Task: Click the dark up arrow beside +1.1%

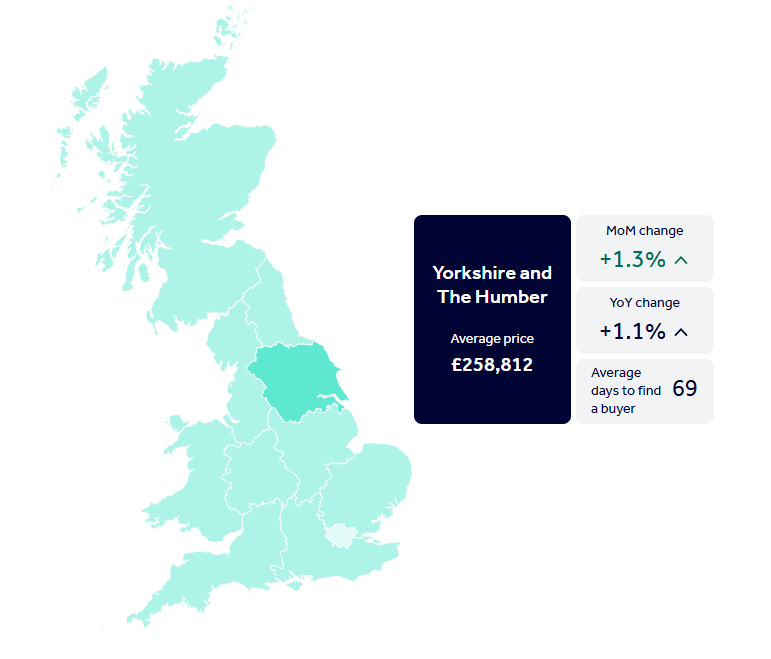Action: tap(682, 332)
